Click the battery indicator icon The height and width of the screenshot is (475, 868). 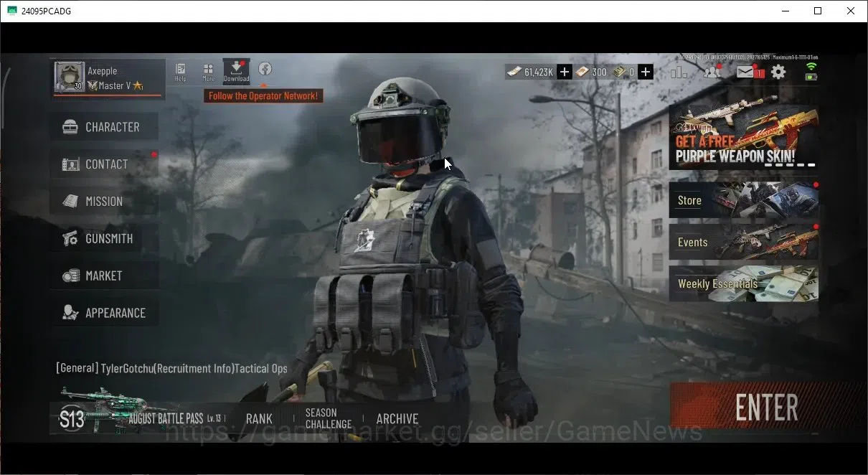pos(811,76)
